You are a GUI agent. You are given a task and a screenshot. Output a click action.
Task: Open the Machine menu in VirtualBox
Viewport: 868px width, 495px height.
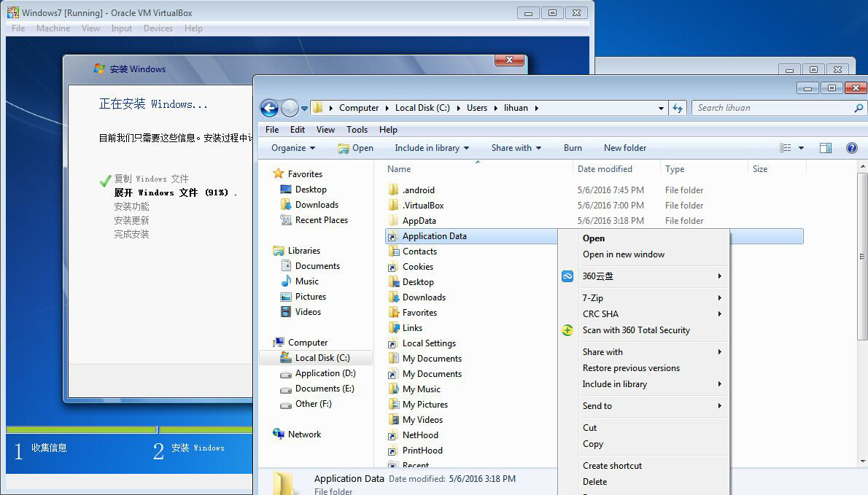[53, 28]
